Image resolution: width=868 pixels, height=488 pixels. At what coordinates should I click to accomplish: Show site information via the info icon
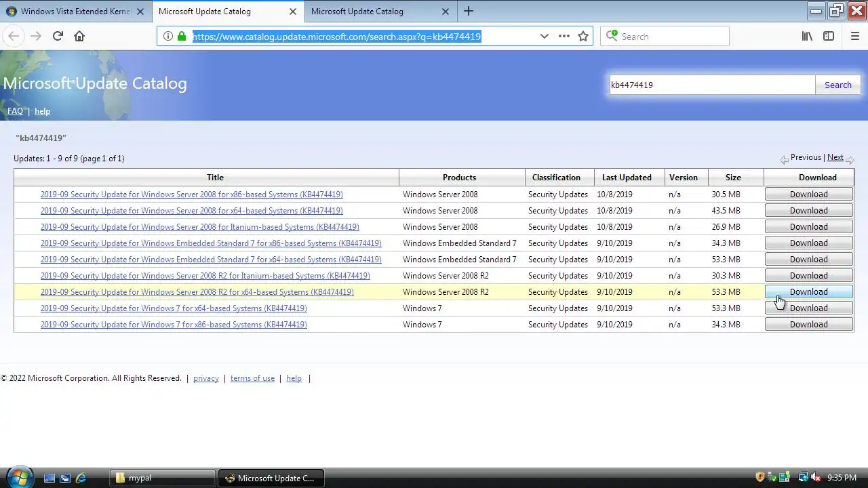point(167,36)
